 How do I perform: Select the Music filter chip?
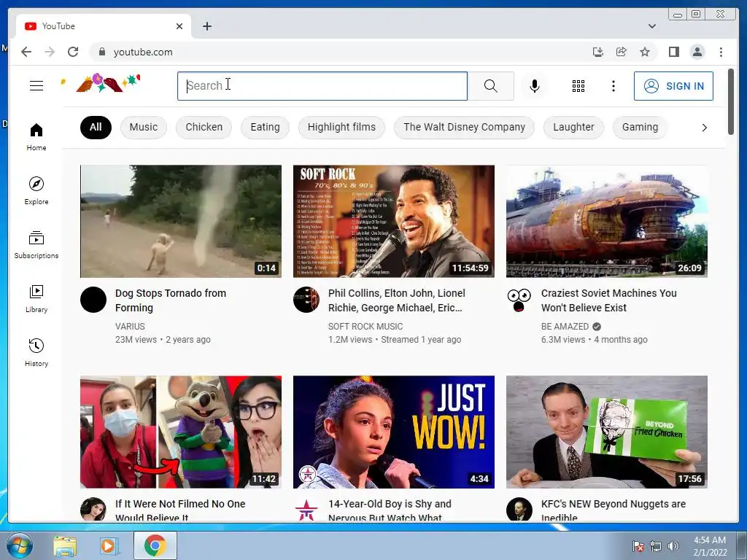pos(144,127)
